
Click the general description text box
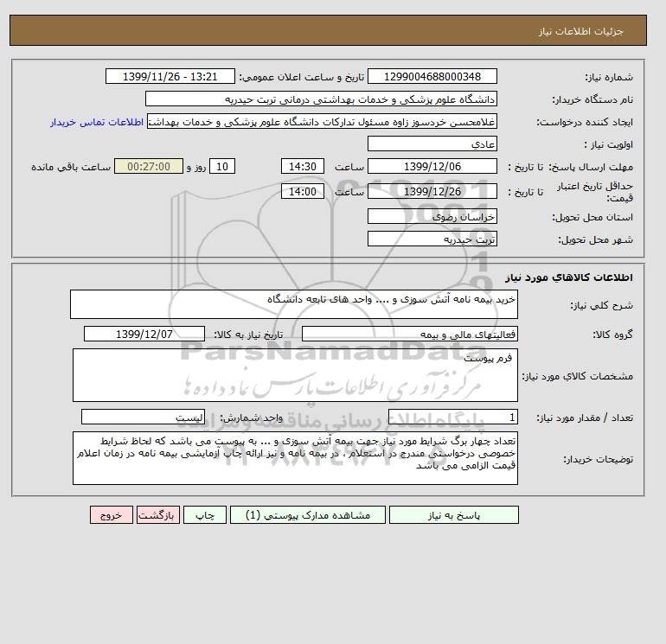(294, 304)
